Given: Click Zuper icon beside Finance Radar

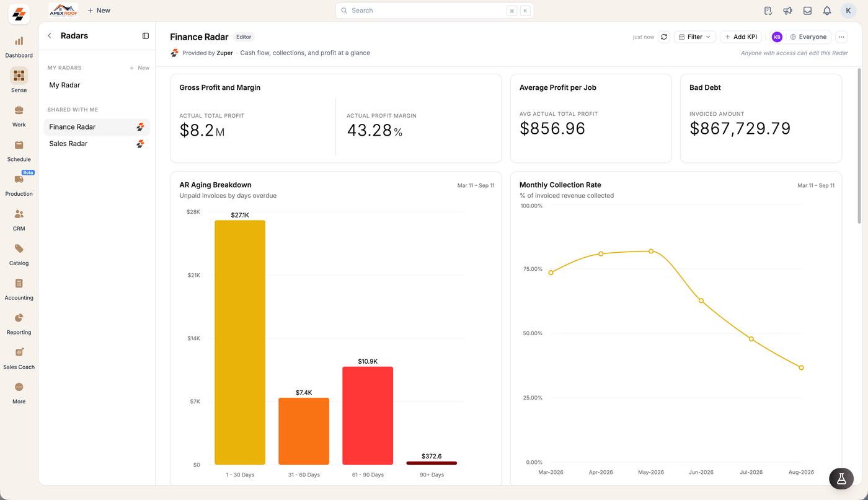Looking at the screenshot, I should [140, 127].
